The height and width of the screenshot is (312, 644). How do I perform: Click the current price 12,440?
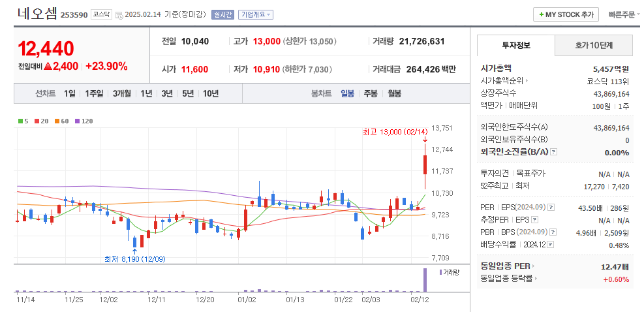pos(46,48)
